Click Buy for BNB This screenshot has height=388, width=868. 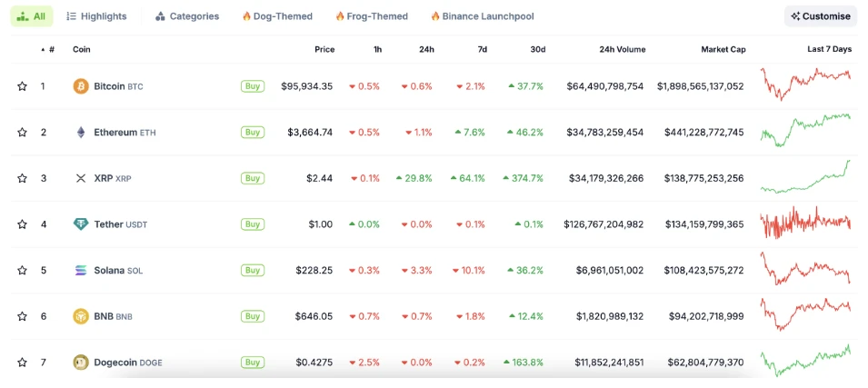pyautogui.click(x=253, y=316)
